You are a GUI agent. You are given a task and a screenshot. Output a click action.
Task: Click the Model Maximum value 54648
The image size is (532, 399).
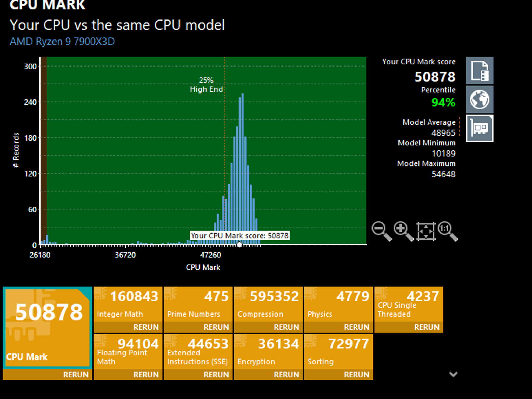click(x=443, y=174)
